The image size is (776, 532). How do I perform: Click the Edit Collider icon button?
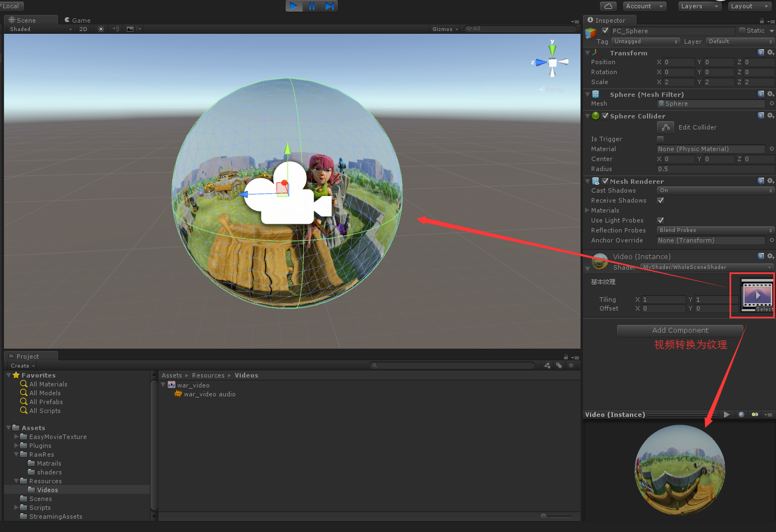tap(665, 127)
